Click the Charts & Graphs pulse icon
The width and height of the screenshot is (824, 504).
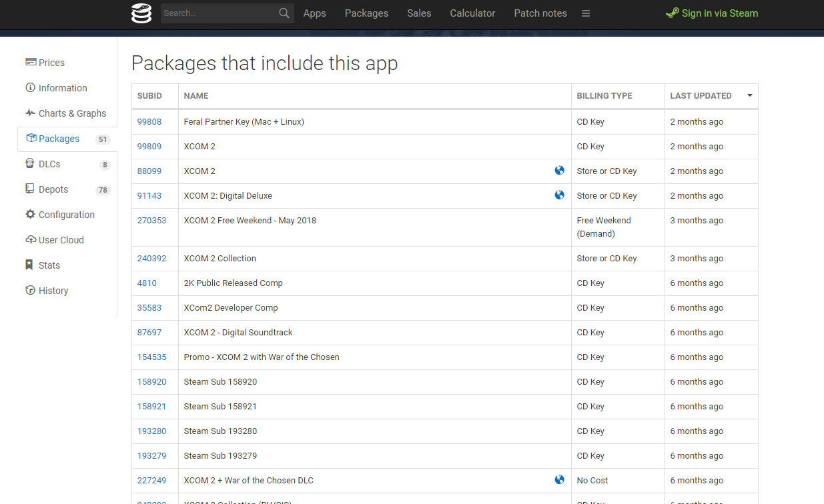[30, 113]
